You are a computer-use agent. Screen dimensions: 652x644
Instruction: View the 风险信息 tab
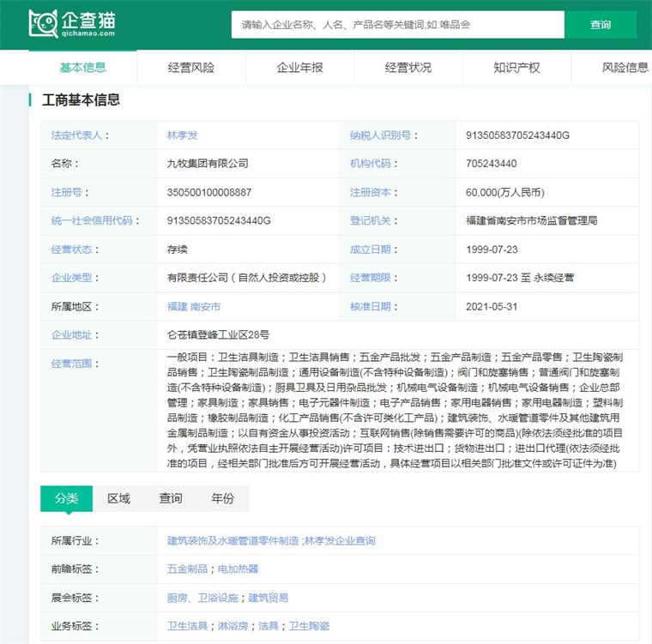[625, 68]
